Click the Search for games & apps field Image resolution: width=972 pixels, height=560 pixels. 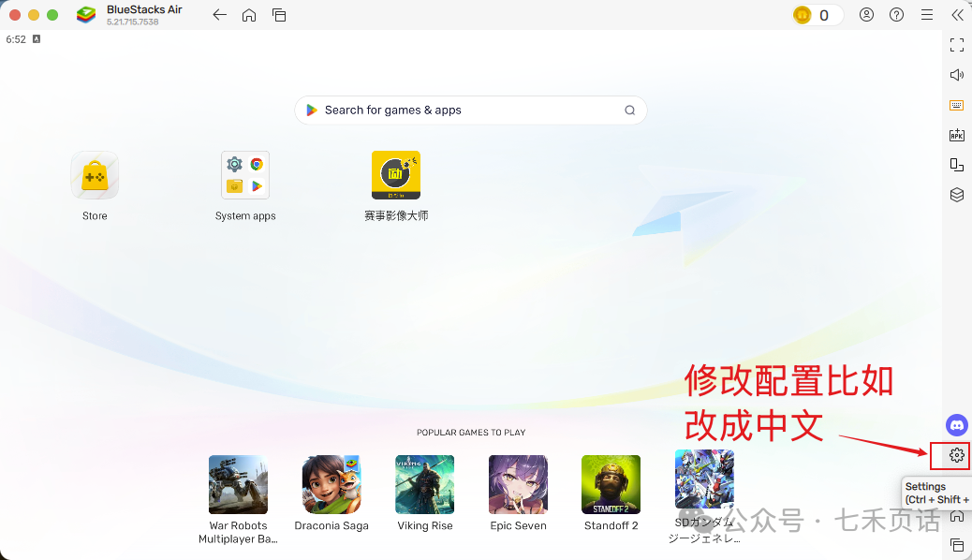click(470, 110)
